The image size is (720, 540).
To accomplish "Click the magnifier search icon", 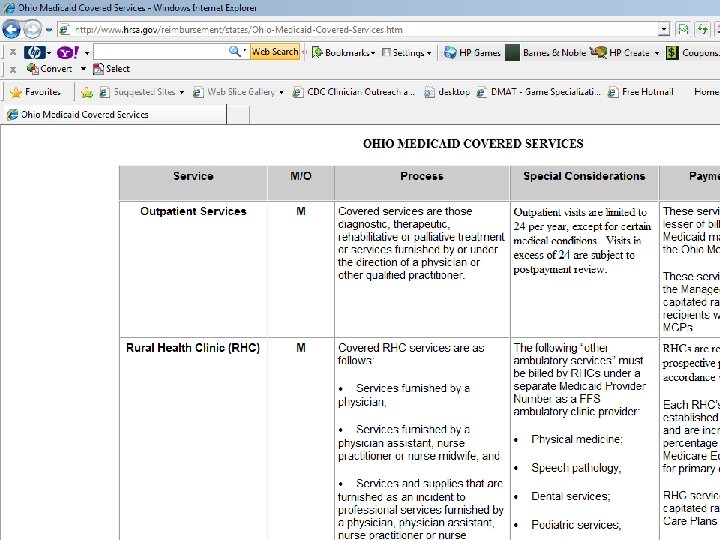I will (x=235, y=51).
